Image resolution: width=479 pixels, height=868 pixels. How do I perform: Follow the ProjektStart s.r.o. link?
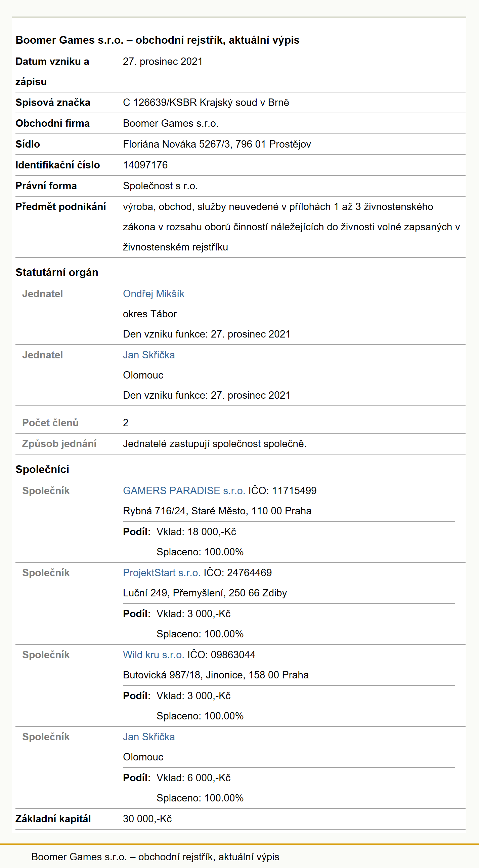click(x=162, y=573)
